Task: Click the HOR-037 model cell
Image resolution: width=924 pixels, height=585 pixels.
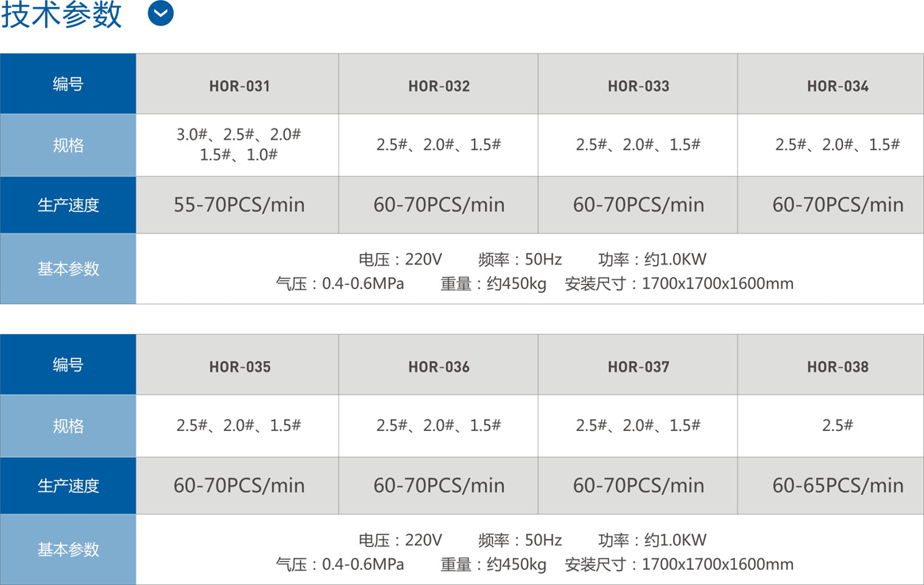Action: click(637, 364)
